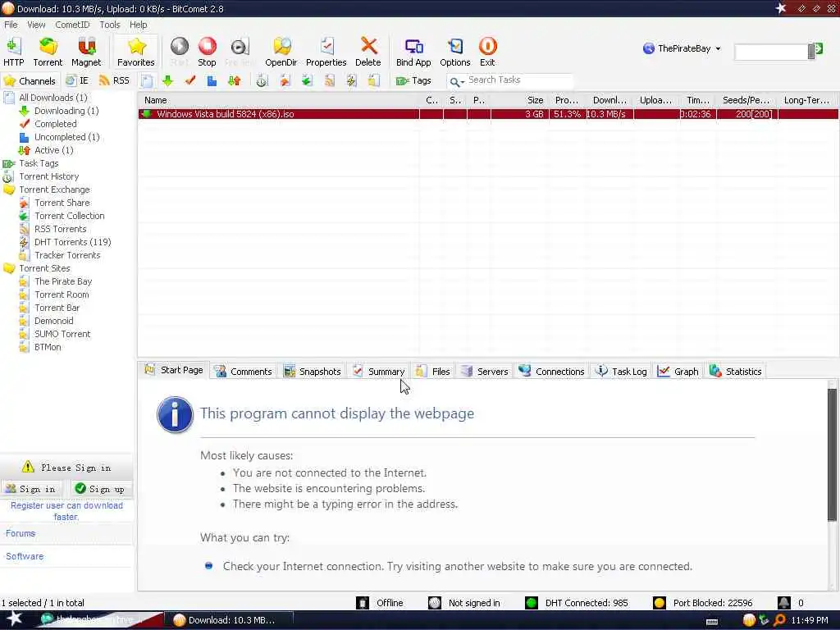Click the Bind App icon
The width and height of the screenshot is (840, 630).
coord(413,52)
